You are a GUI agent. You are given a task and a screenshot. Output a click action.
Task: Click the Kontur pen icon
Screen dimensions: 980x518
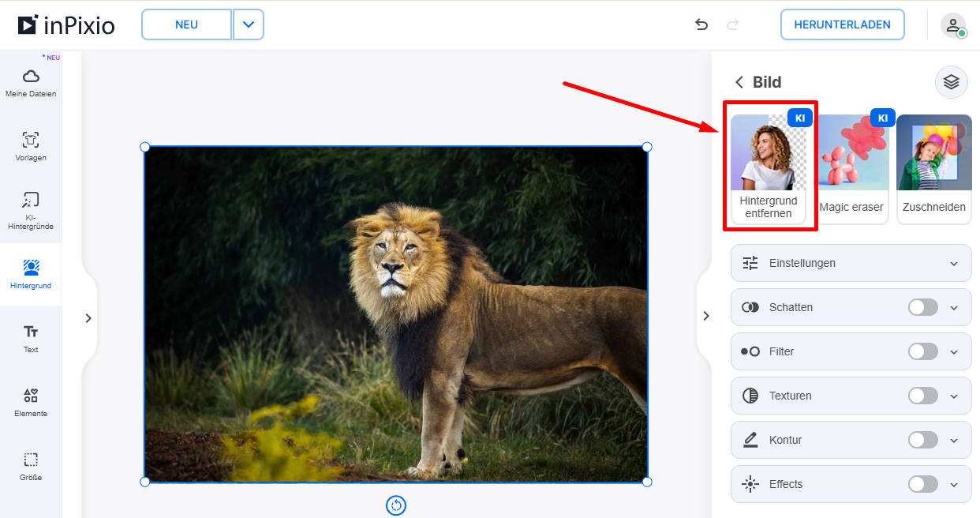[x=750, y=440]
